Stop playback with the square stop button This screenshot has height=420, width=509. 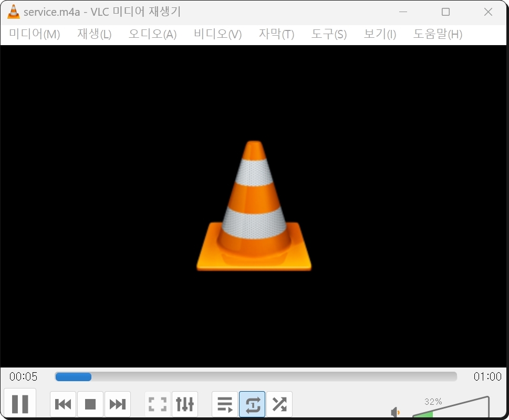click(x=90, y=404)
